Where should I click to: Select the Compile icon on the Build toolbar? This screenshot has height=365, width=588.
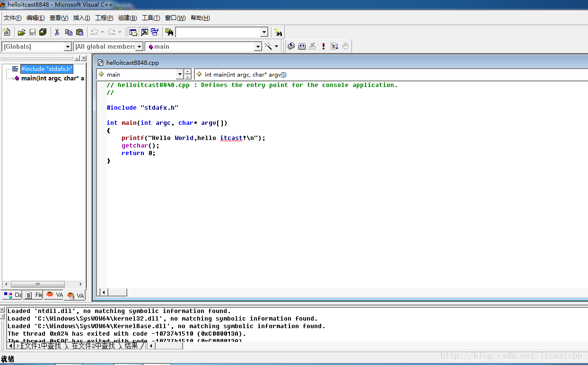click(291, 46)
